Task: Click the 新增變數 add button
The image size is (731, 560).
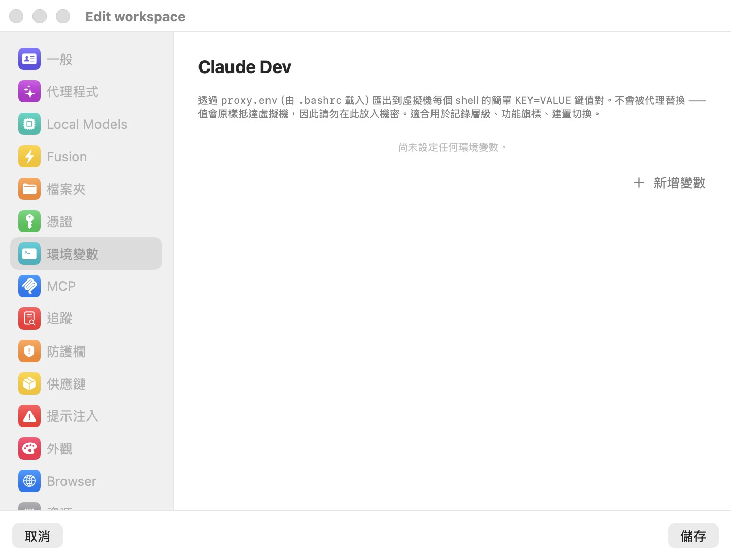Action: [x=669, y=183]
